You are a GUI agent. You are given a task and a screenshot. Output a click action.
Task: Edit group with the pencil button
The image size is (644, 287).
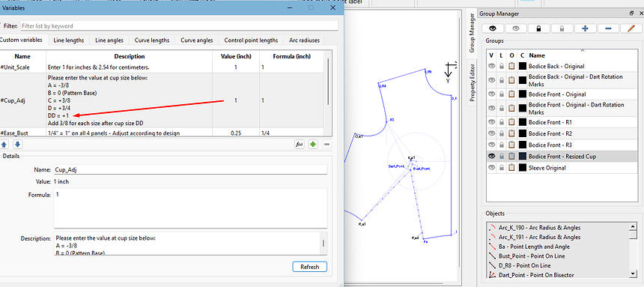click(631, 28)
